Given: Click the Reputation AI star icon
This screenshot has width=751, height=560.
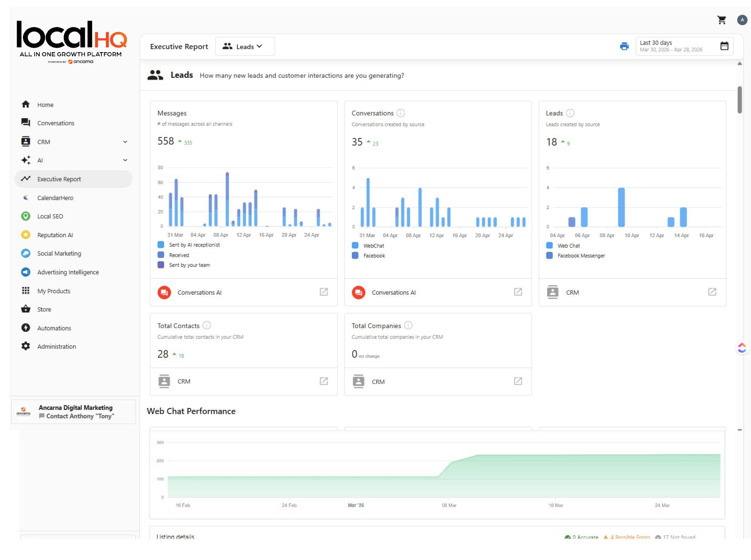Looking at the screenshot, I should [26, 235].
